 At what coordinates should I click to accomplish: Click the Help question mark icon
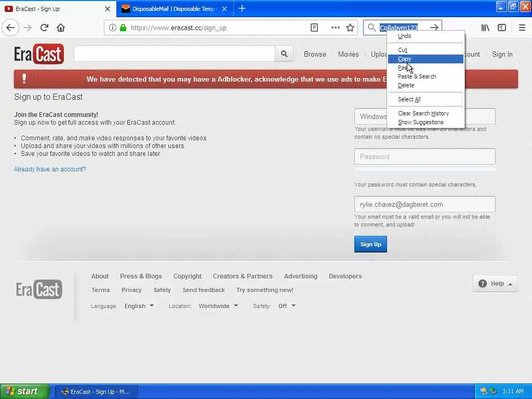482,283
